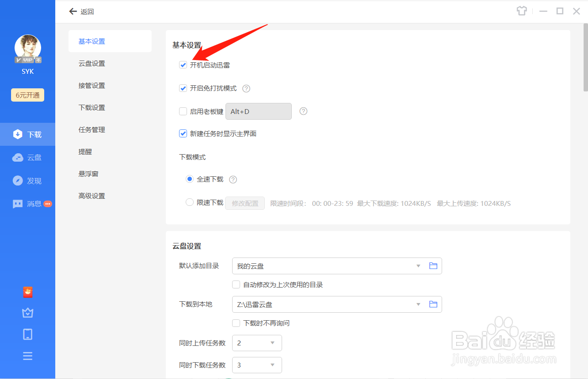Open 同时下载任务数 dropdown
This screenshot has height=379, width=588.
257,365
